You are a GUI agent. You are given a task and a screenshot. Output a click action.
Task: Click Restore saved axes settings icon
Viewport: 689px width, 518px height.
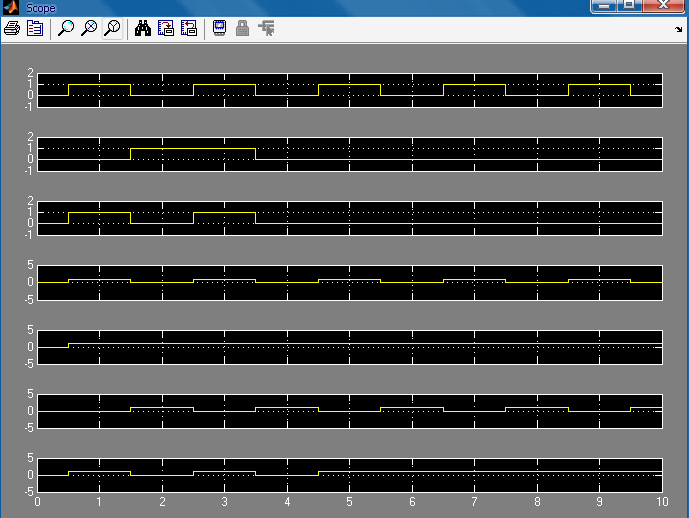189,29
